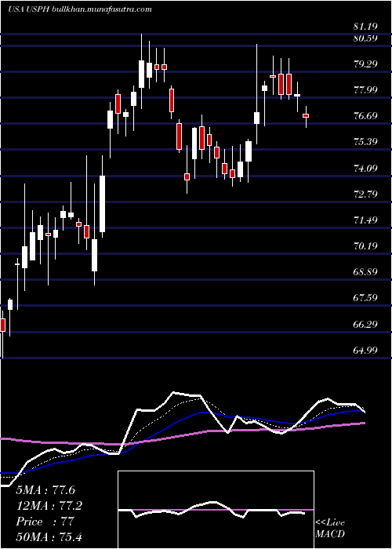The height and width of the screenshot is (549, 392).
Task: Click the Price : 77 value
Action: [x=45, y=522]
